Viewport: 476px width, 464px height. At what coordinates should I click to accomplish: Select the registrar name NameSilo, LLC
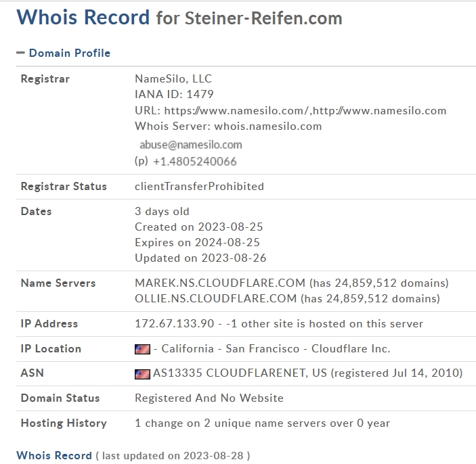click(173, 79)
